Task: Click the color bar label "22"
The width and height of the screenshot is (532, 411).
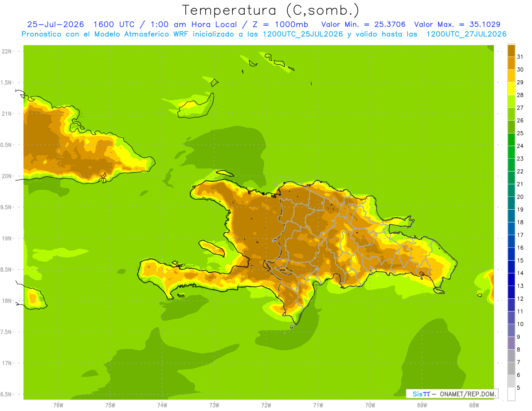Action: click(520, 171)
